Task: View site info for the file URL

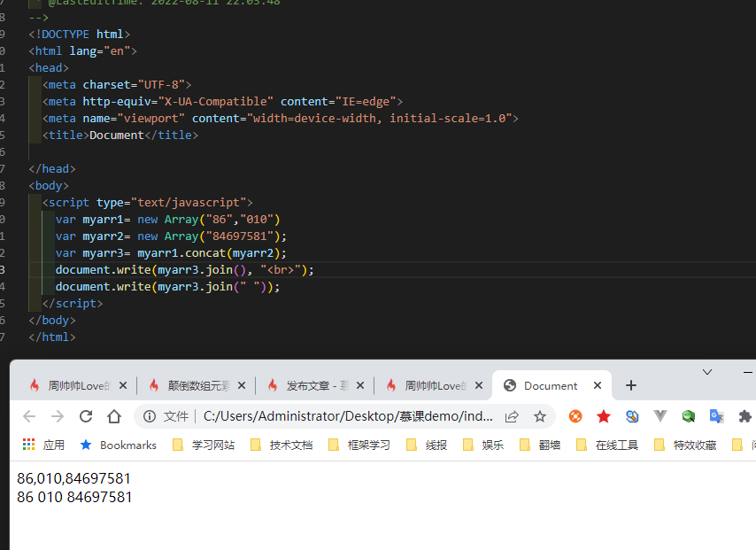Action: (x=150, y=416)
